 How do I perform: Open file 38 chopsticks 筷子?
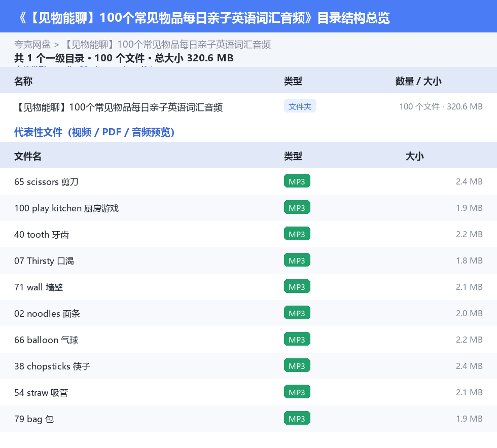click(52, 366)
